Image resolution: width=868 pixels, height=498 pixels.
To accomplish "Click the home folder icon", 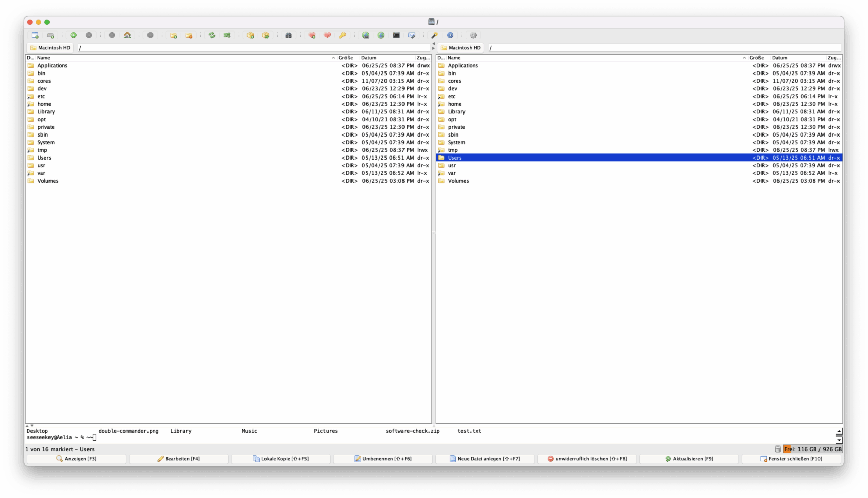I will tap(127, 35).
